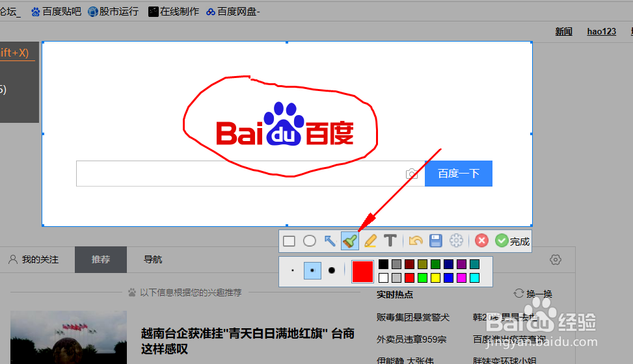This screenshot has width=633, height=364.
Task: Choose the smallest brush size
Action: 293,270
